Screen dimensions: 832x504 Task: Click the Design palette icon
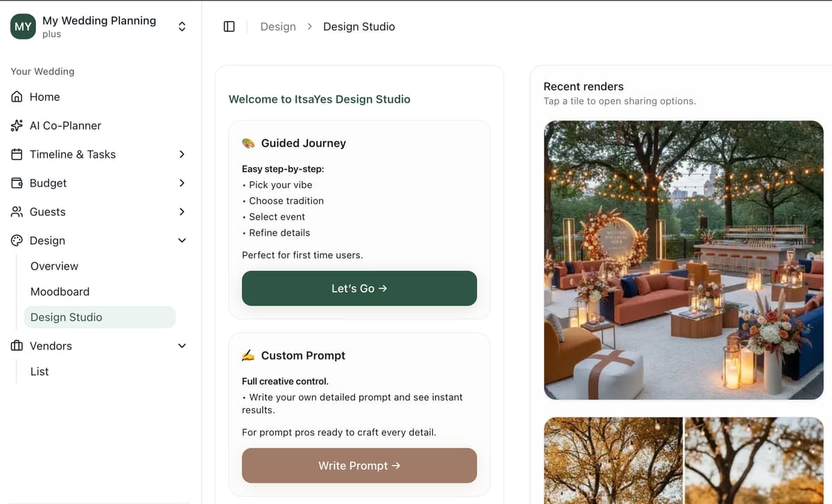16,240
